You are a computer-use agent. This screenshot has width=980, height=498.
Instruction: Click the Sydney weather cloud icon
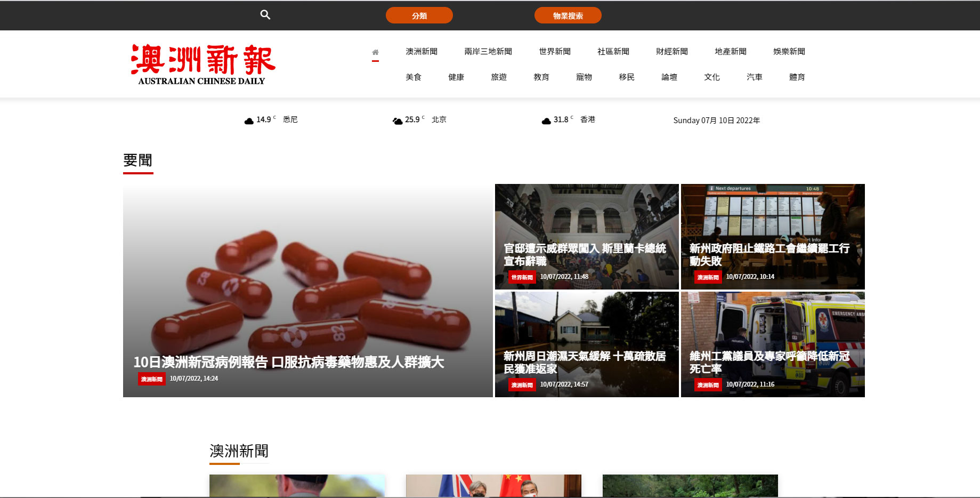pyautogui.click(x=249, y=120)
